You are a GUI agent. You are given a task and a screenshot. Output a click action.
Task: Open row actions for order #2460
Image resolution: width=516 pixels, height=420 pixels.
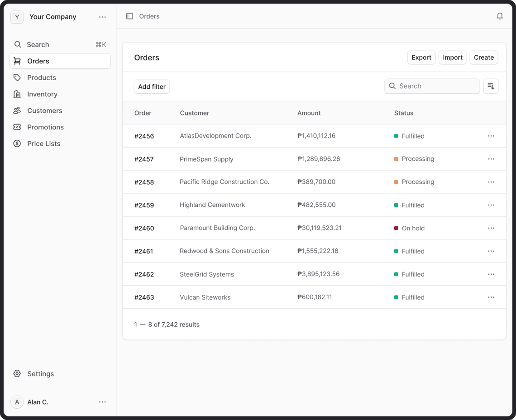point(491,228)
